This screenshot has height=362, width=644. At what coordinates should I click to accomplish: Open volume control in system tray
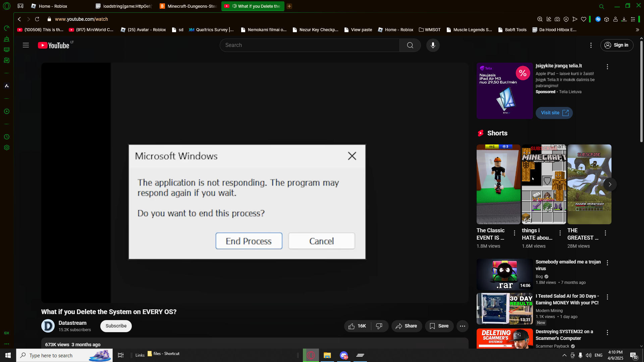pyautogui.click(x=588, y=355)
